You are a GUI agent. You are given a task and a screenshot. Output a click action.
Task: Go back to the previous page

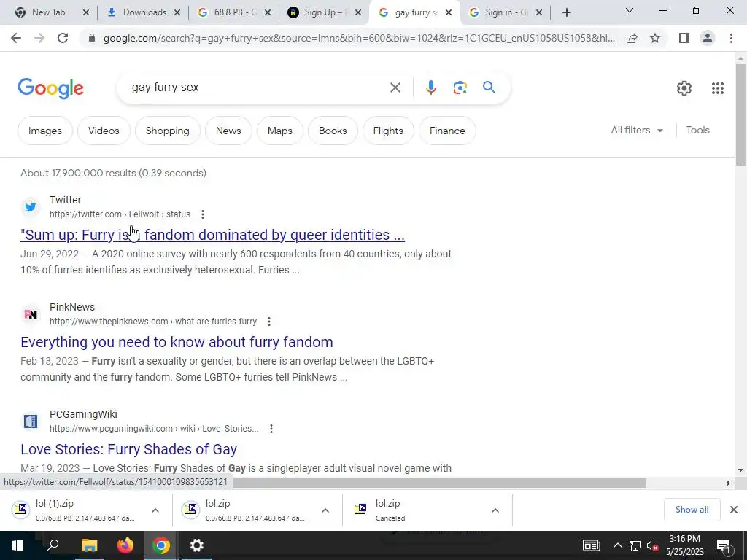[16, 38]
